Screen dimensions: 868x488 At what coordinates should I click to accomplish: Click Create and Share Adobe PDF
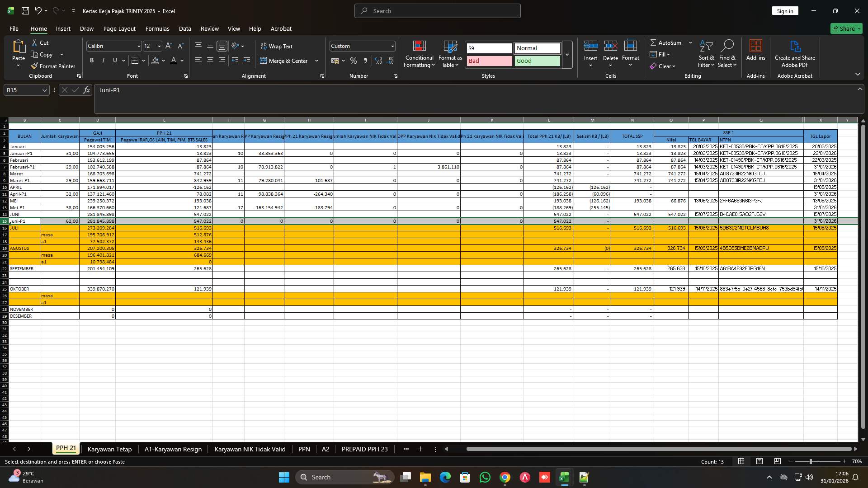click(795, 53)
